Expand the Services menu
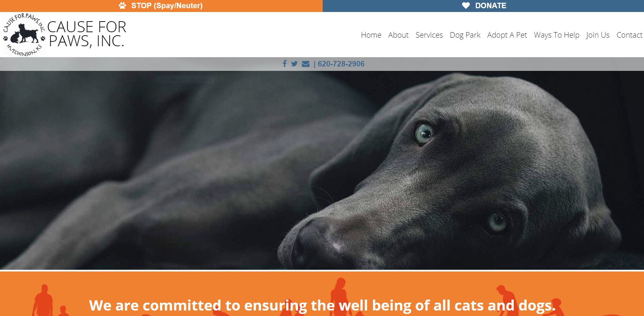Image resolution: width=644 pixels, height=316 pixels. tap(429, 35)
